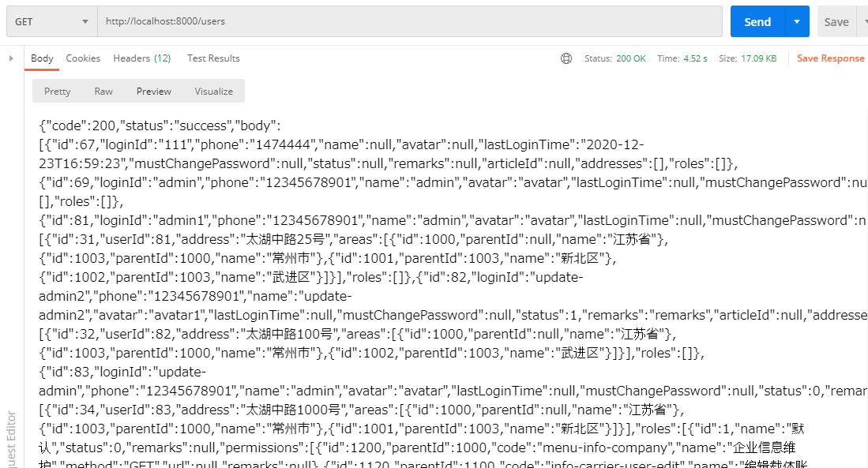Click the Save request button
Viewport: 868px width, 468px height.
836,21
